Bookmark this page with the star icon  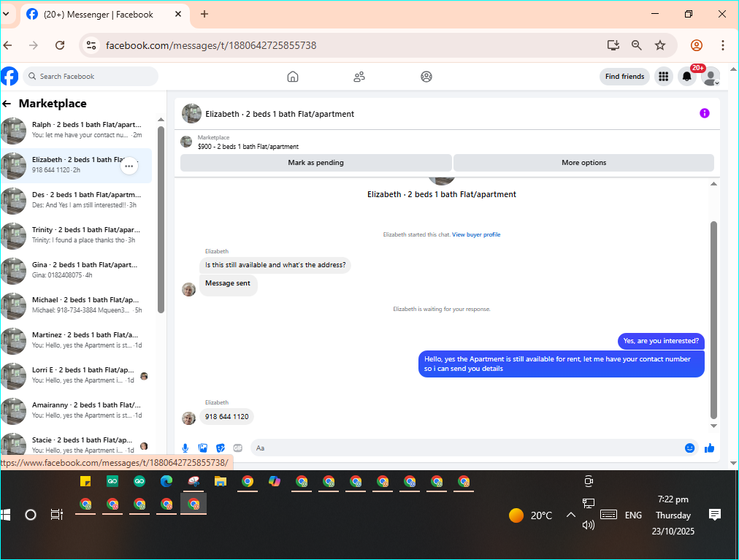coord(660,45)
